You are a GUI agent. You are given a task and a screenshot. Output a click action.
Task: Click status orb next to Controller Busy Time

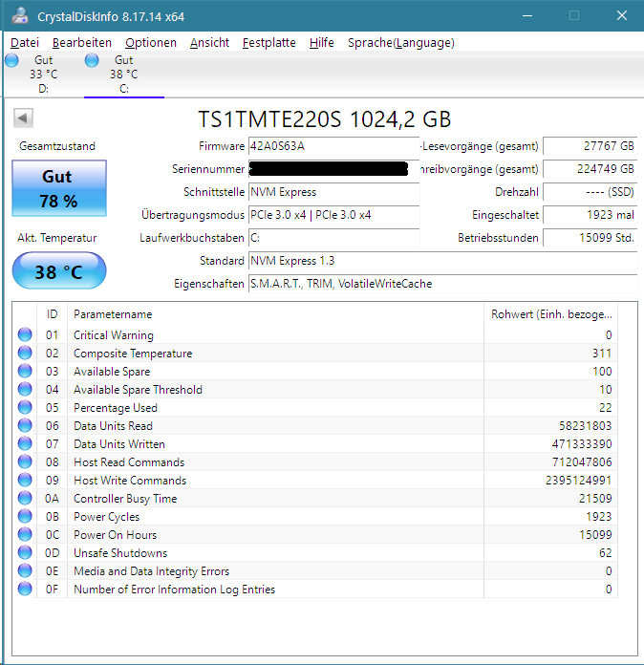coord(25,499)
